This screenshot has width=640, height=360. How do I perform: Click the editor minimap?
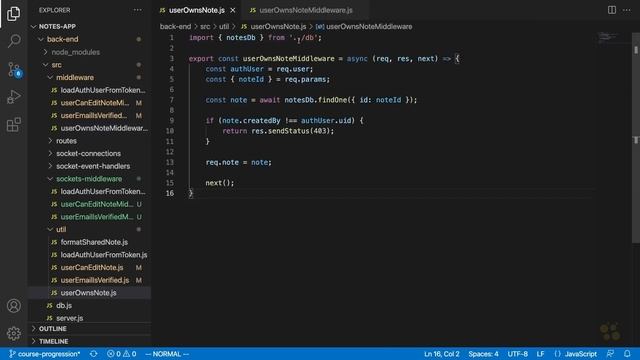pyautogui.click(x=610, y=39)
